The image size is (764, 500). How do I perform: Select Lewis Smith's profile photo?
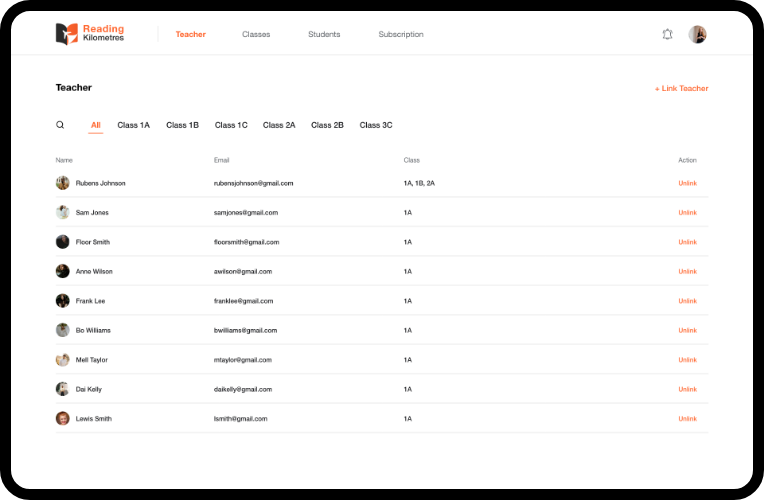tap(62, 419)
